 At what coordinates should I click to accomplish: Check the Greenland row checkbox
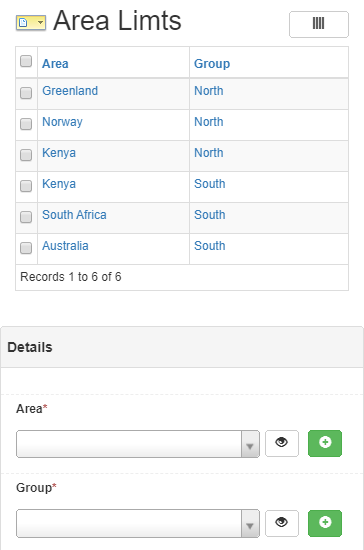pyautogui.click(x=26, y=93)
